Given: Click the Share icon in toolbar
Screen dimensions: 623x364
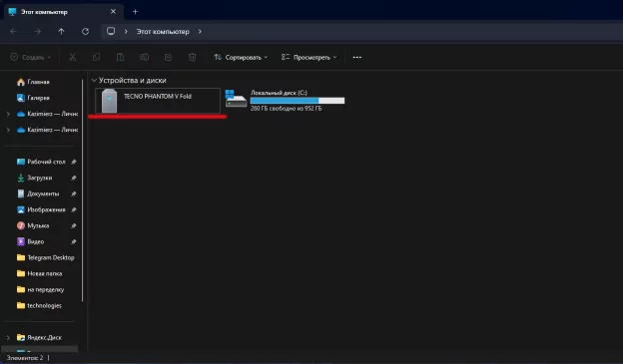Looking at the screenshot, I should pos(168,57).
